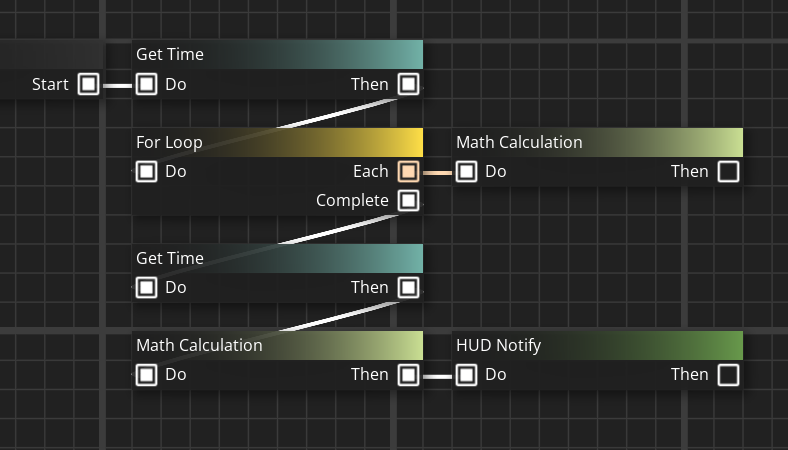Click the HUD Notify Do input pin

[466, 375]
